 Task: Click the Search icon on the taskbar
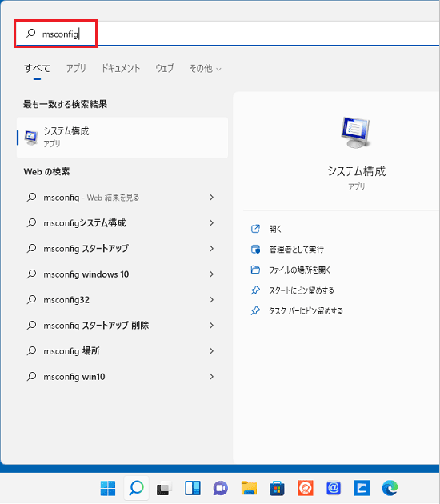(x=136, y=488)
